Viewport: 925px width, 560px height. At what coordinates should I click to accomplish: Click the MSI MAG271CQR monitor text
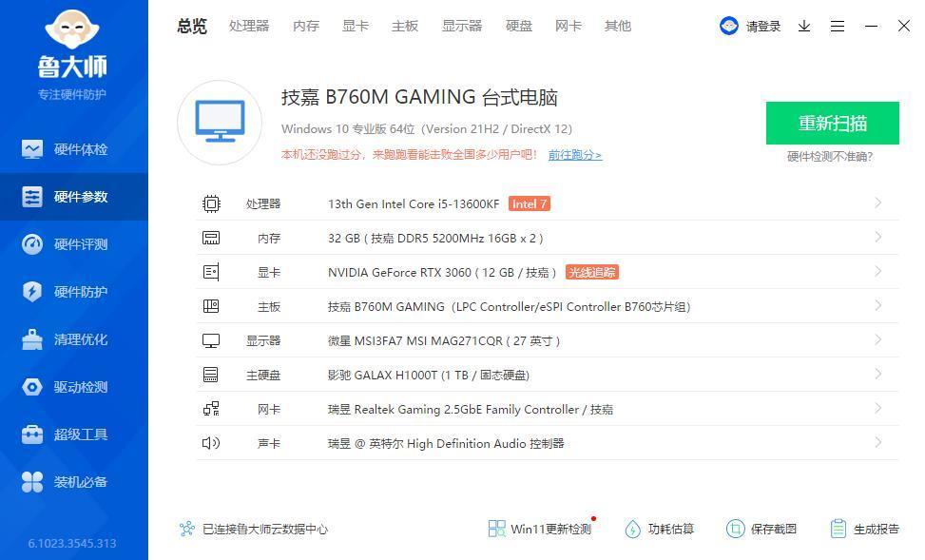pyautogui.click(x=444, y=341)
